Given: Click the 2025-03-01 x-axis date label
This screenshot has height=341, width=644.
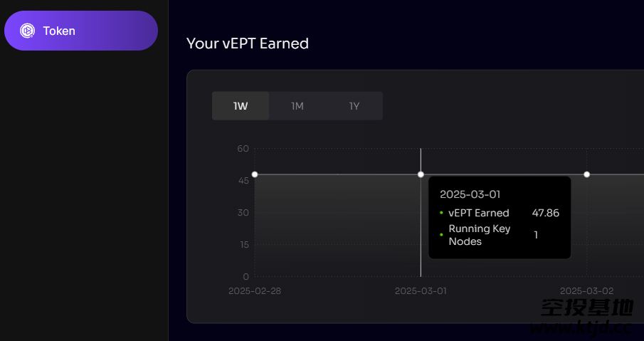Looking at the screenshot, I should pos(421,291).
